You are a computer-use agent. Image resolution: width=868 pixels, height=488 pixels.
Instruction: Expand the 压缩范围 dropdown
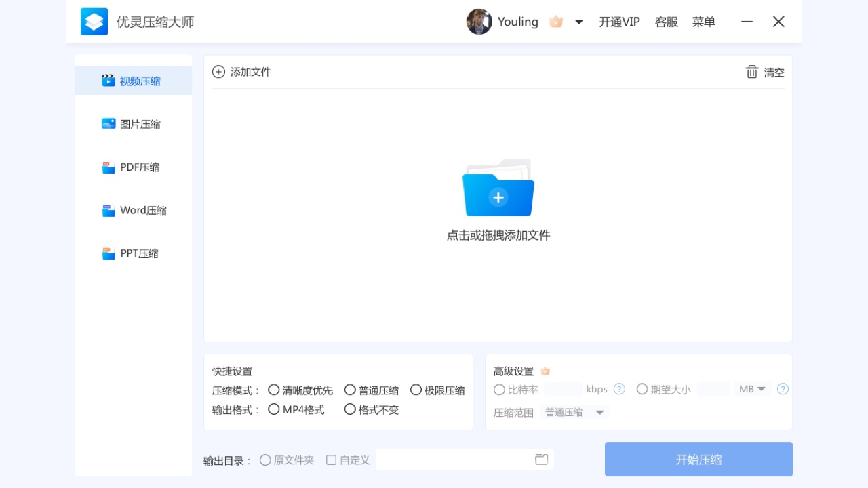pos(575,411)
